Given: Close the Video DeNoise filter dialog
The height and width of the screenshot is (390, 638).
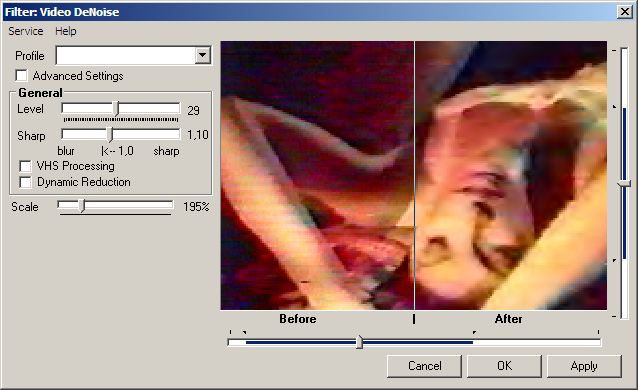Looking at the screenshot, I should tap(624, 12).
